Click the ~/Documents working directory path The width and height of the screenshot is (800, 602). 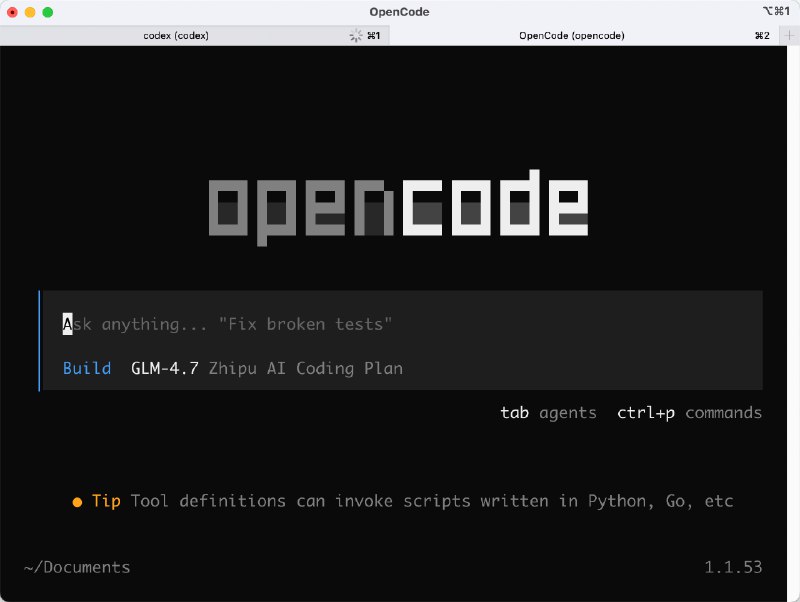(x=77, y=567)
